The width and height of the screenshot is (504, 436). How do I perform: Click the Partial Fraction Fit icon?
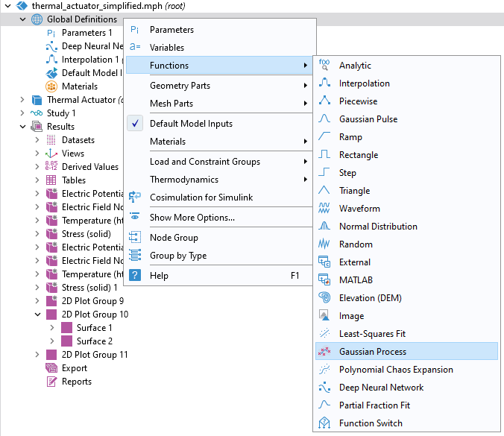coord(324,405)
